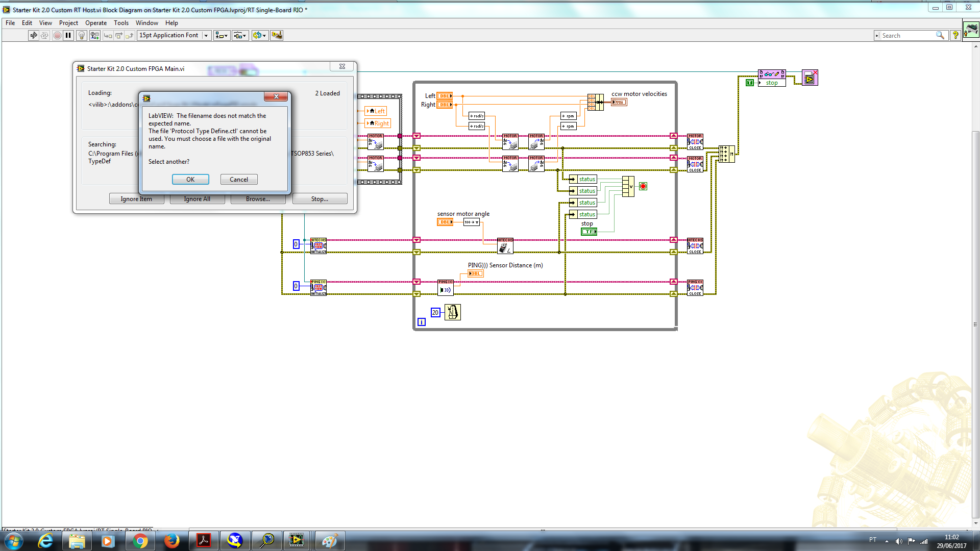
Task: Select the first status unbundle element
Action: [583, 179]
